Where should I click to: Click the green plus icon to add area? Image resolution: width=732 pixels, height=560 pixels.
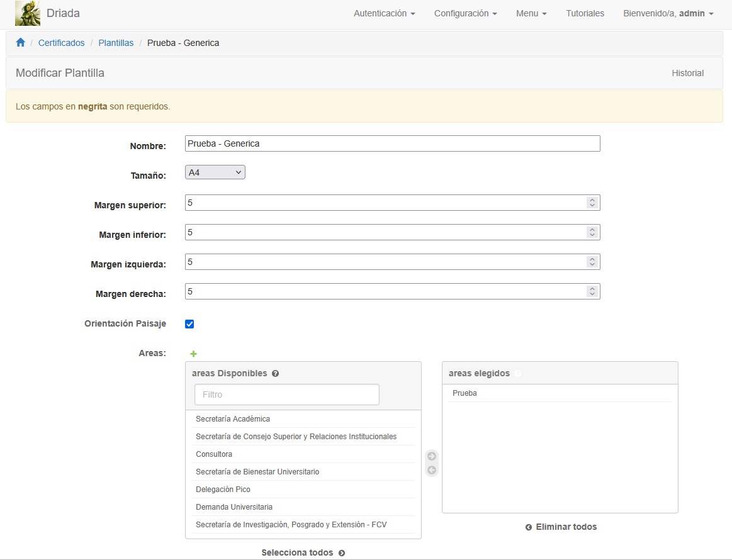coord(193,353)
